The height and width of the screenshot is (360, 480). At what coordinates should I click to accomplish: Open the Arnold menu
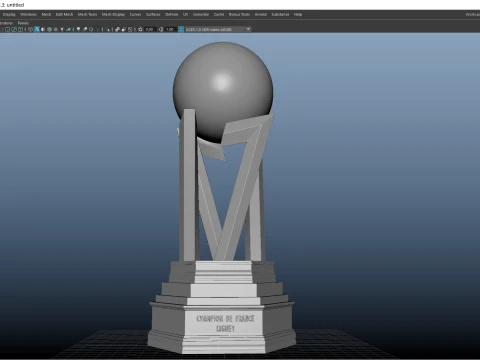[261, 14]
